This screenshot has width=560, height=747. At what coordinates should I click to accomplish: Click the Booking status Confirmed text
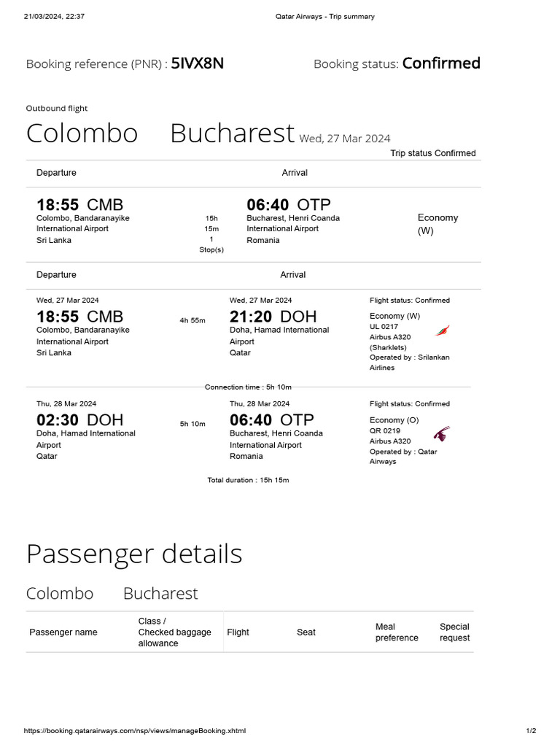pos(440,63)
